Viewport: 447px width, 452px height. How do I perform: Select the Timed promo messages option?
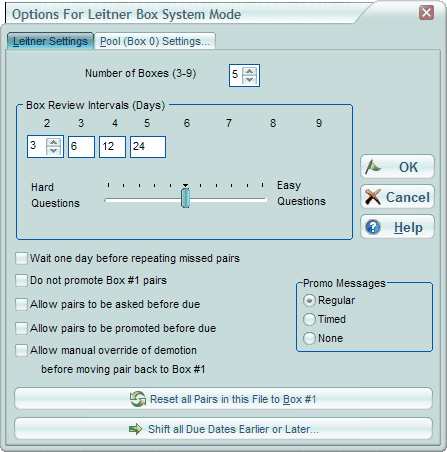[309, 319]
